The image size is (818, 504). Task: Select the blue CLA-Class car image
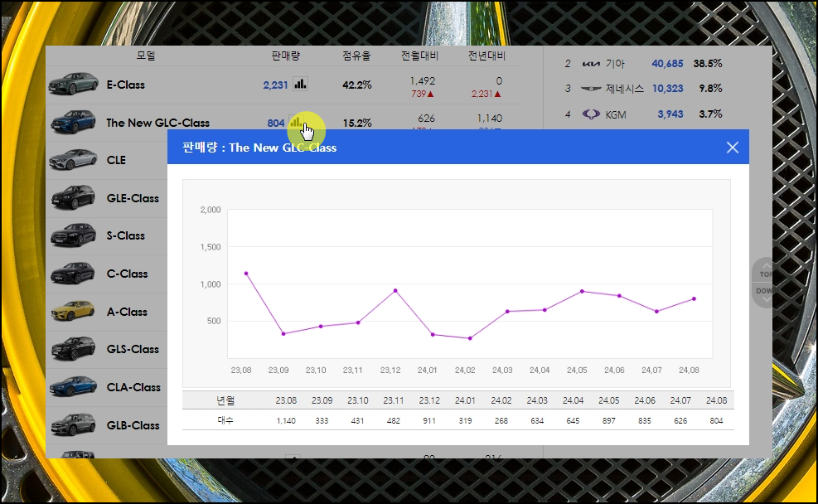[74, 386]
